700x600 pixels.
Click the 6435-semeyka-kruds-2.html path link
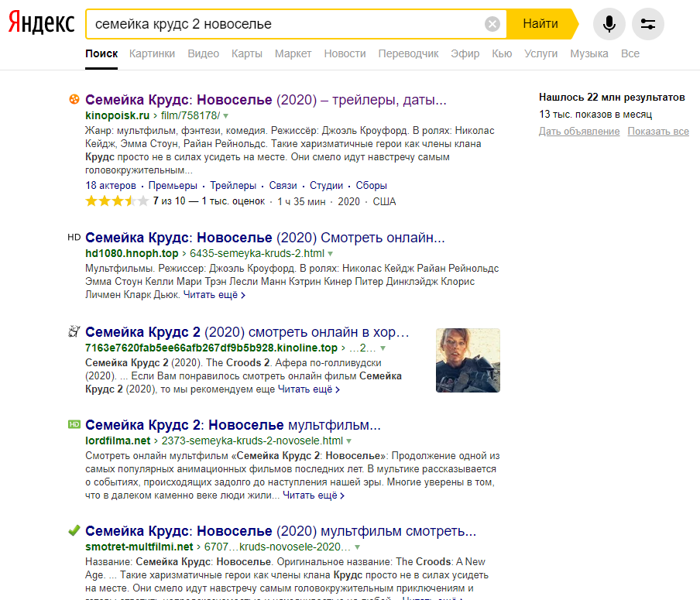click(257, 254)
